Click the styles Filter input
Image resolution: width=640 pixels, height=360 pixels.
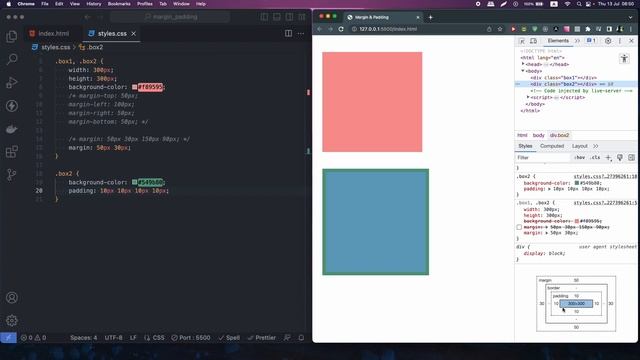click(542, 158)
